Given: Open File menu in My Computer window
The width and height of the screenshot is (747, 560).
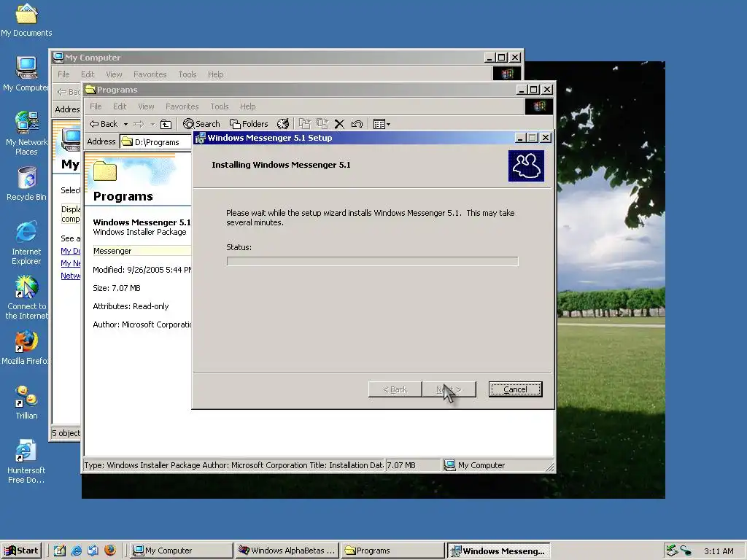Looking at the screenshot, I should [63, 74].
